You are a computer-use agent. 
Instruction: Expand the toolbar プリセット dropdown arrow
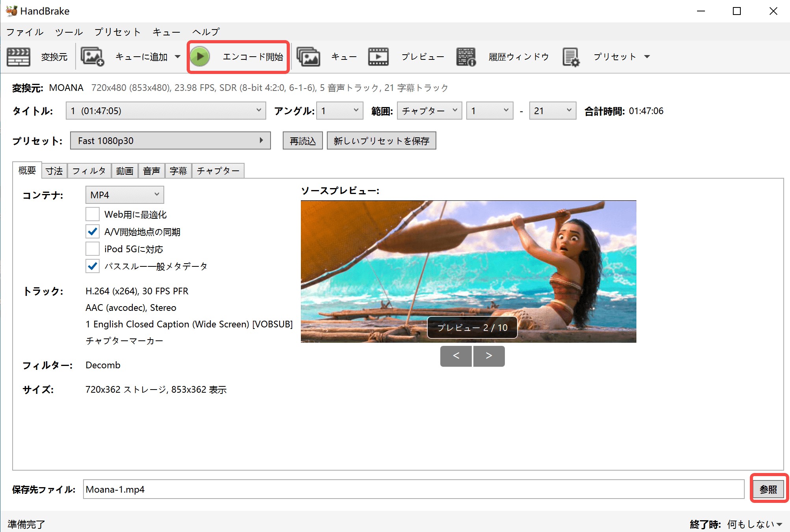click(647, 57)
